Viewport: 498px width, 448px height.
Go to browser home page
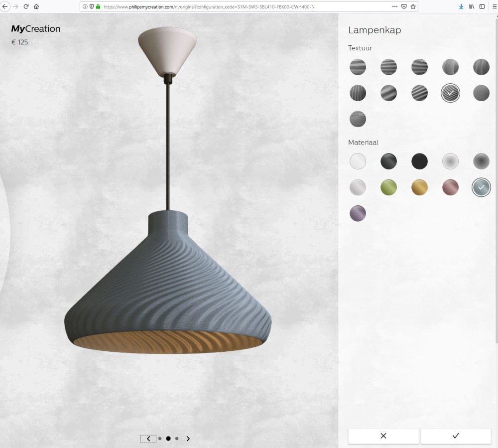click(x=36, y=6)
